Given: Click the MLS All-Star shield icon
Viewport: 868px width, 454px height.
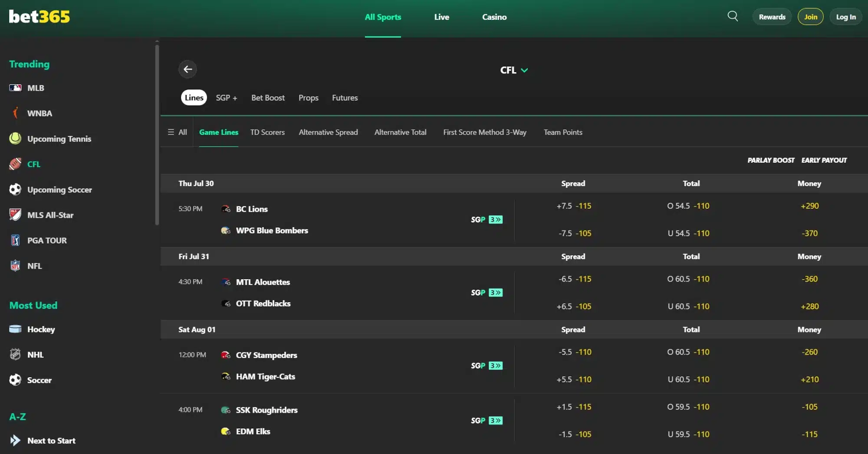Looking at the screenshot, I should [15, 214].
